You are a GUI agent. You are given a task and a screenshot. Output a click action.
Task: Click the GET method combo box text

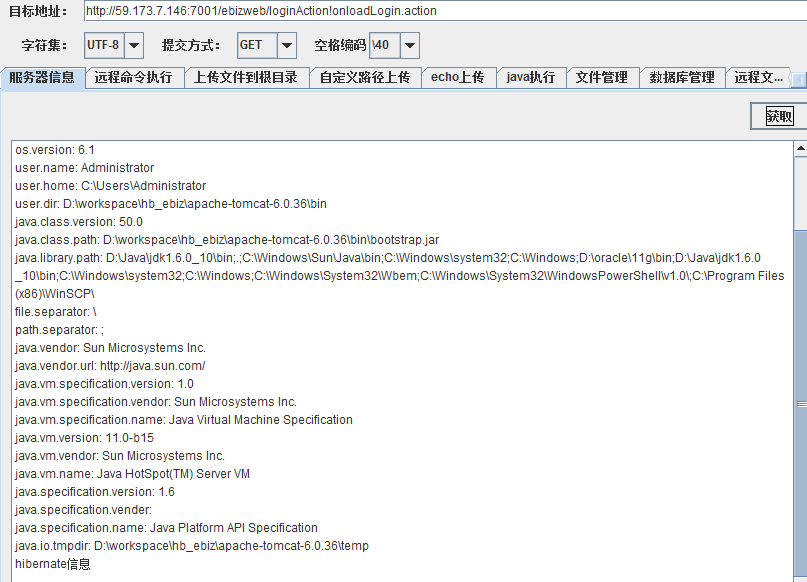point(257,45)
